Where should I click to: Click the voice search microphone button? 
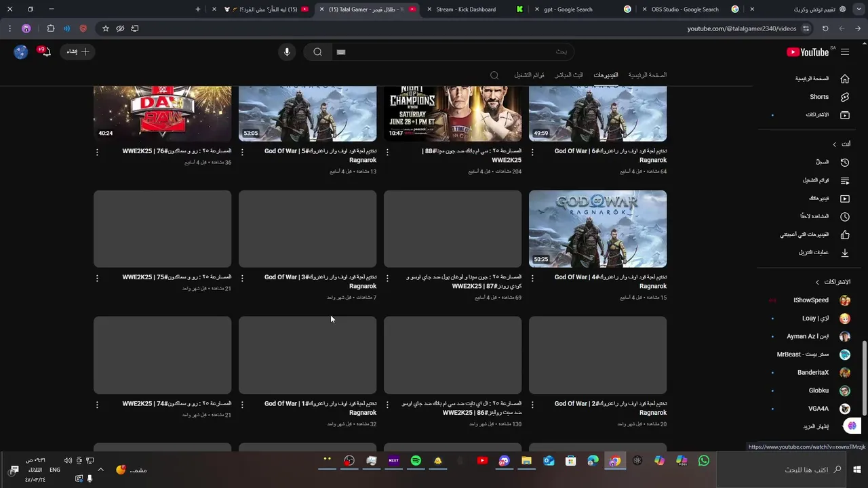coord(287,52)
